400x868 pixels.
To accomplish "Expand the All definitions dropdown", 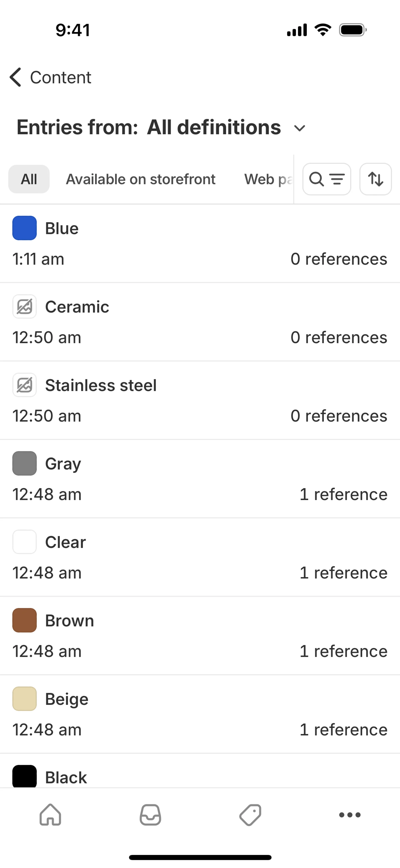I will (x=299, y=128).
